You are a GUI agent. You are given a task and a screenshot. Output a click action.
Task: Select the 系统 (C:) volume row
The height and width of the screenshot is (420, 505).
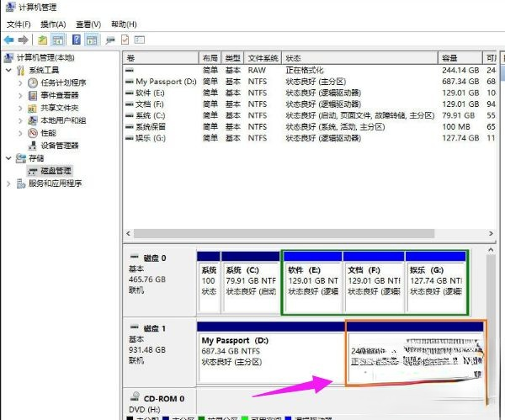click(x=309, y=115)
